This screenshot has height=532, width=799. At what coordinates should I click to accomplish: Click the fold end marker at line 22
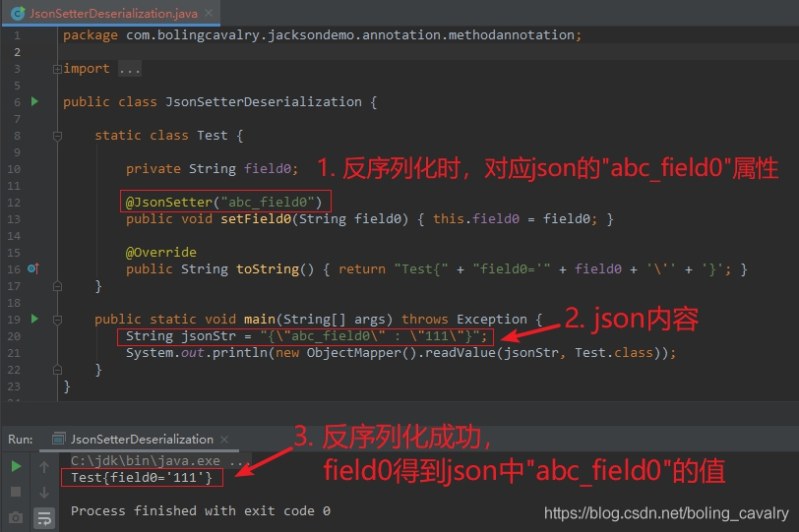coord(57,370)
